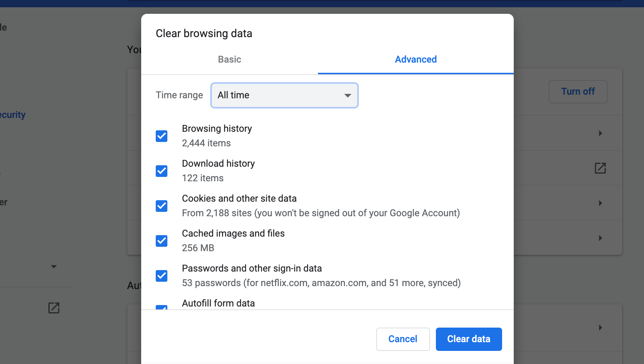Uncheck Passwords and other sign-in data

click(x=161, y=276)
